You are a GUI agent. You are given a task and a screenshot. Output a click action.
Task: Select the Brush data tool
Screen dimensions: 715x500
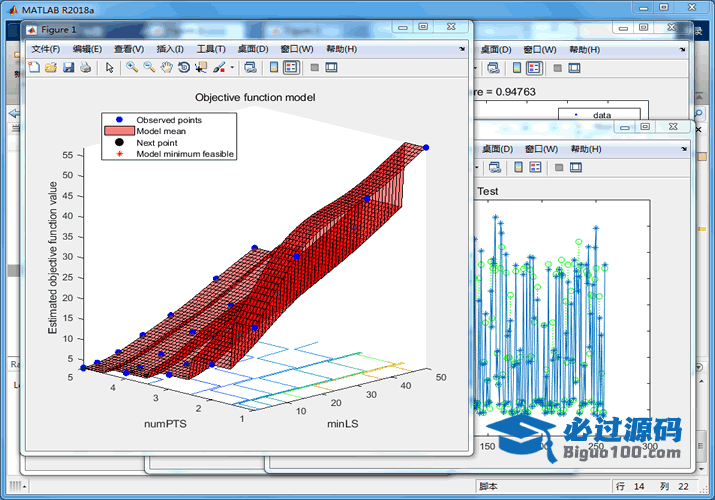click(x=219, y=67)
